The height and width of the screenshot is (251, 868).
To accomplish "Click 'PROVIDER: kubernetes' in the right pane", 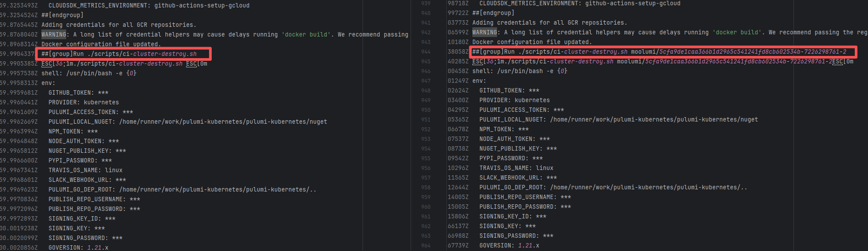I will click(514, 100).
